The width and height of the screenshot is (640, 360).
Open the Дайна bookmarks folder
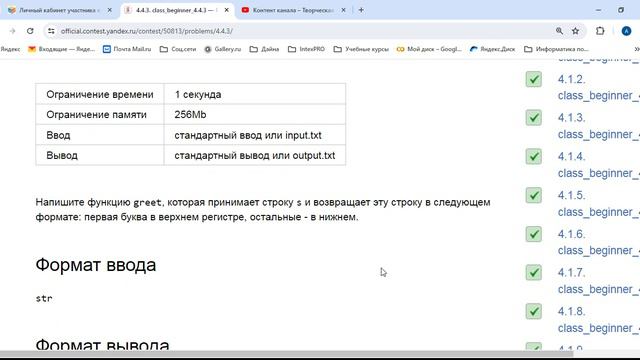click(264, 49)
